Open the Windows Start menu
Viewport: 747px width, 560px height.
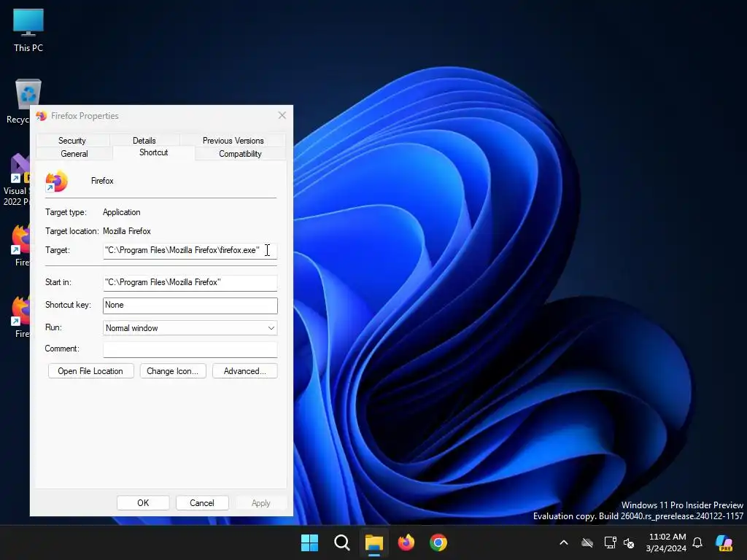309,542
